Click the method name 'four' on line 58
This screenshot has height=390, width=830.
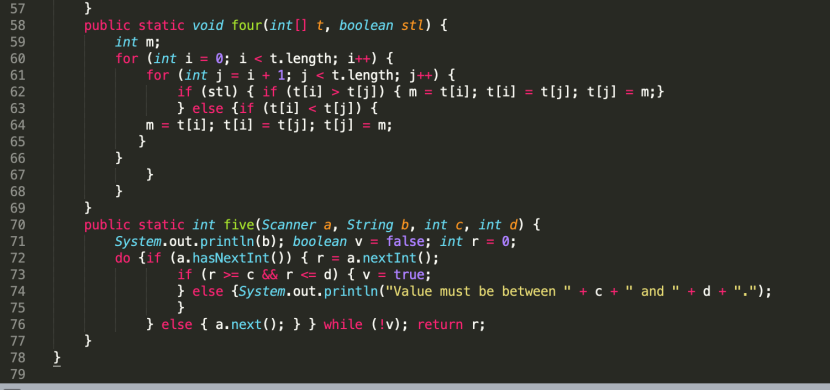coord(247,25)
